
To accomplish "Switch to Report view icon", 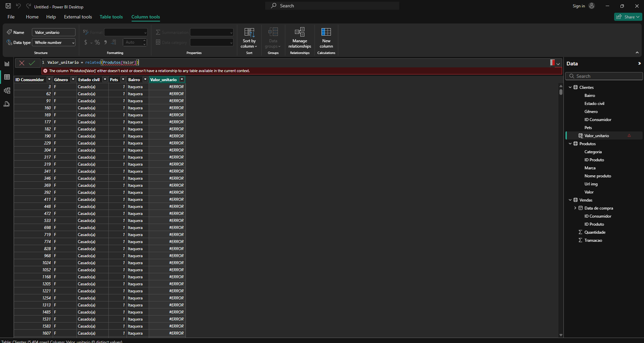I will 7,64.
